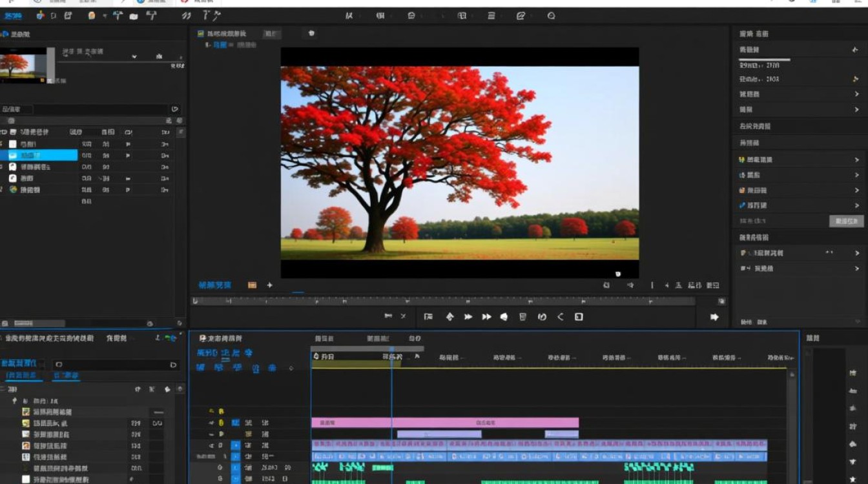Open the tree thumbnail in the source panel
Image resolution: width=868 pixels, height=484 pixels.
tap(23, 65)
